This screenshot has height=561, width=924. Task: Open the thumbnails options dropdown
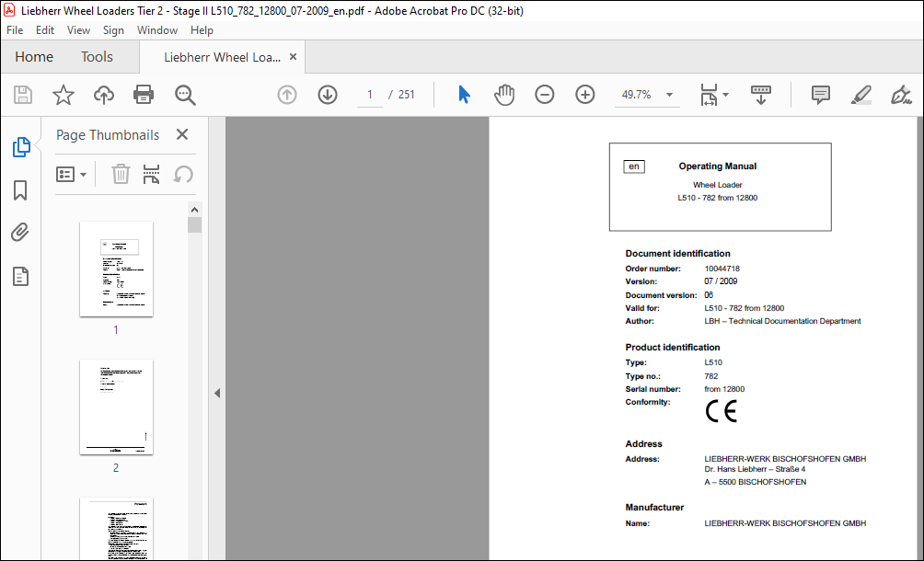click(x=71, y=174)
